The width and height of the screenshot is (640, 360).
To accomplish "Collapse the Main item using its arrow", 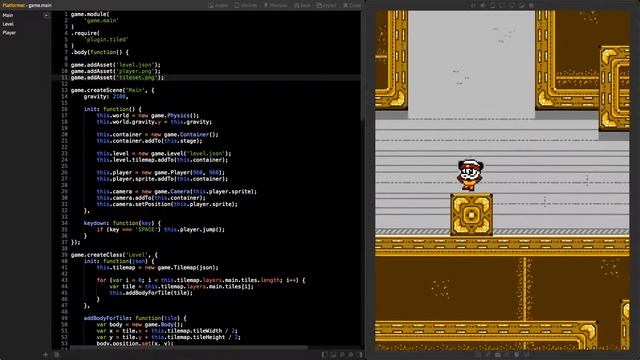I will tap(46, 16).
